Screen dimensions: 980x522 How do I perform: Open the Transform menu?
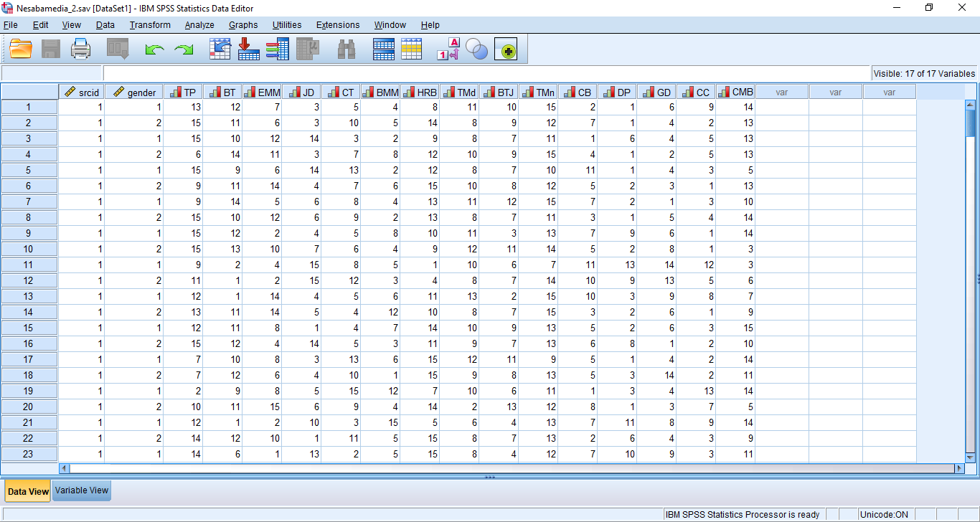coord(150,25)
